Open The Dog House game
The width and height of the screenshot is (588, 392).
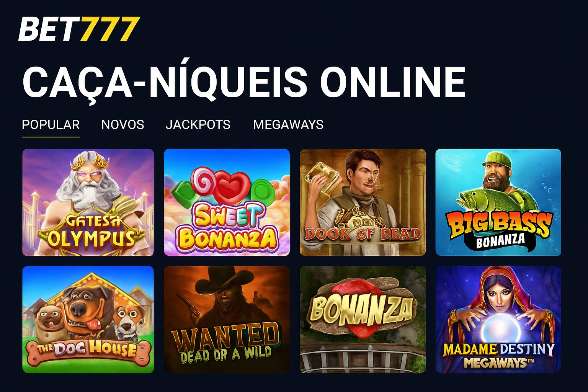[x=88, y=320]
